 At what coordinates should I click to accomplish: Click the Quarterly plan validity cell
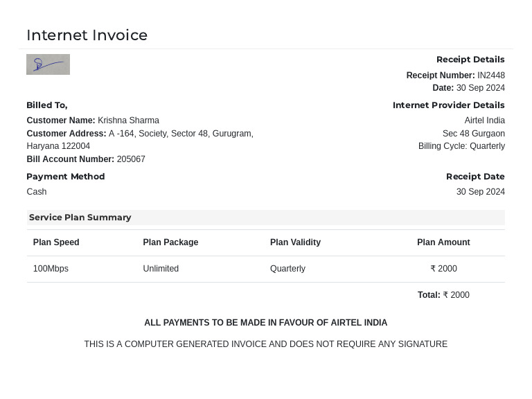pos(287,269)
